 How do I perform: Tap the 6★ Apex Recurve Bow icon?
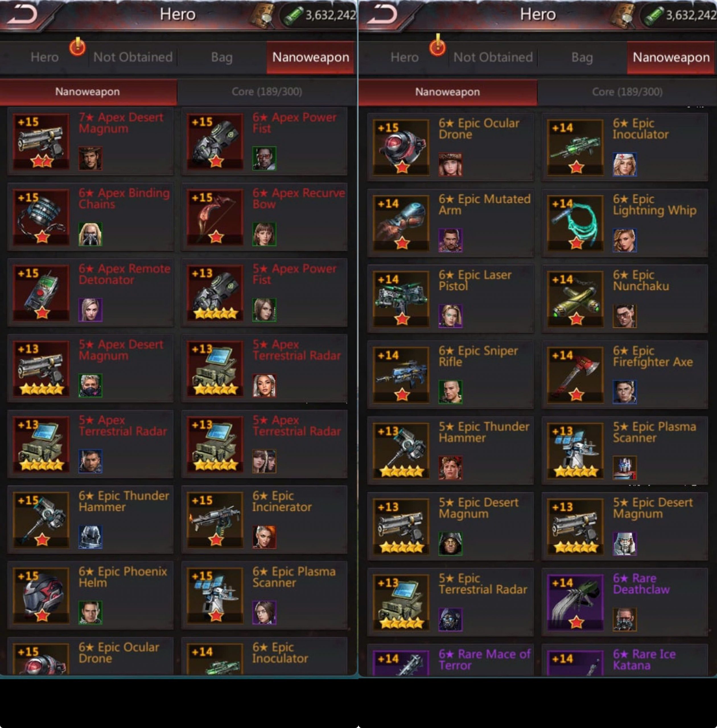pos(215,217)
